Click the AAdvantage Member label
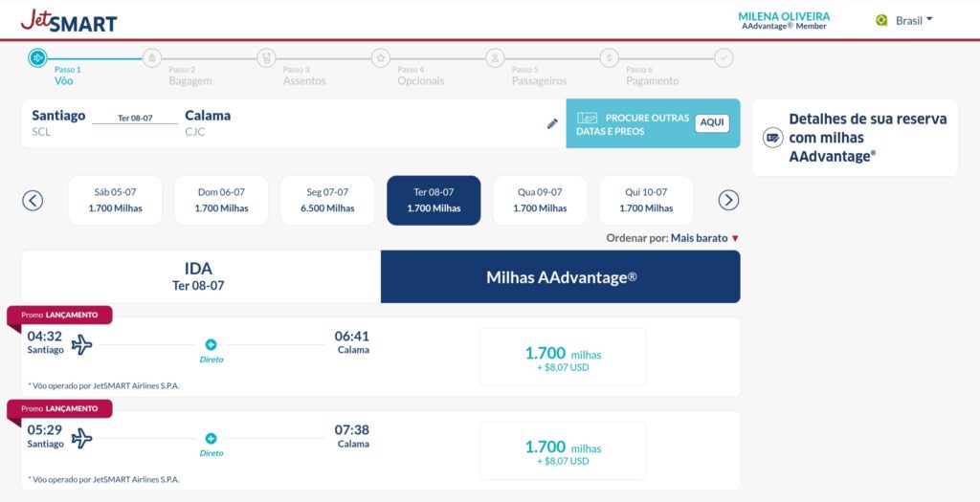 (x=784, y=26)
